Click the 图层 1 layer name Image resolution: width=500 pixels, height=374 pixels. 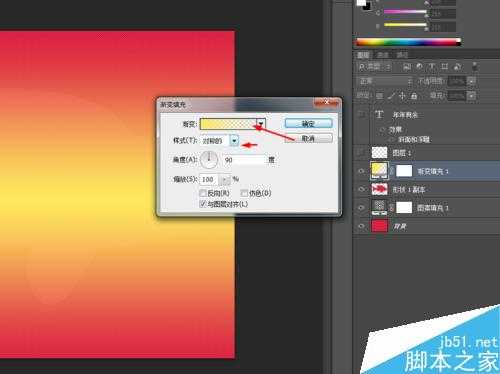pos(401,153)
